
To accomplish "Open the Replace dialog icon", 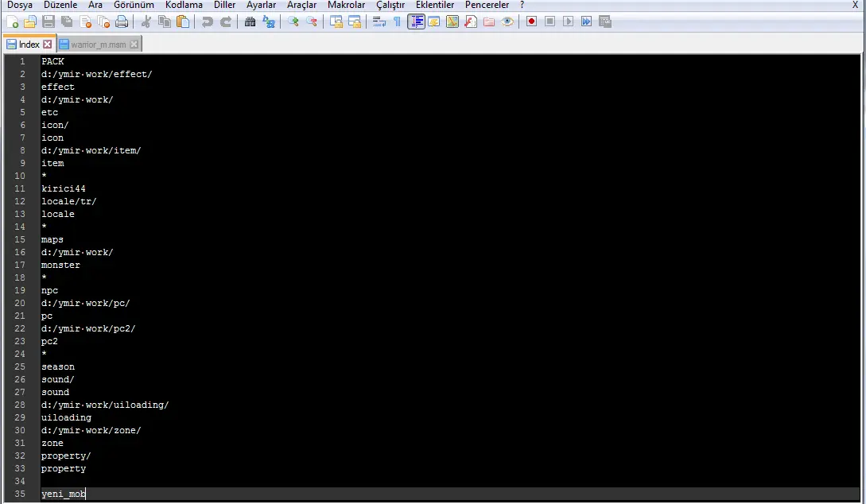I will tap(269, 22).
